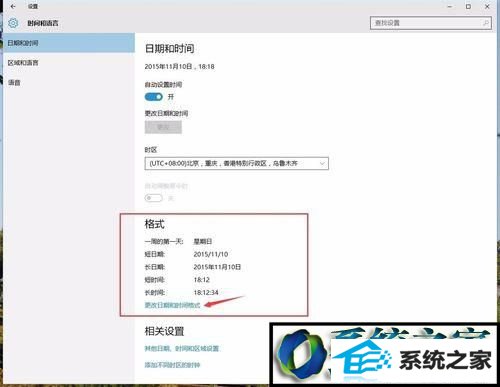Viewport: 500px width, 387px height.
Task: Click the search magnifier icon
Action: [x=486, y=23]
